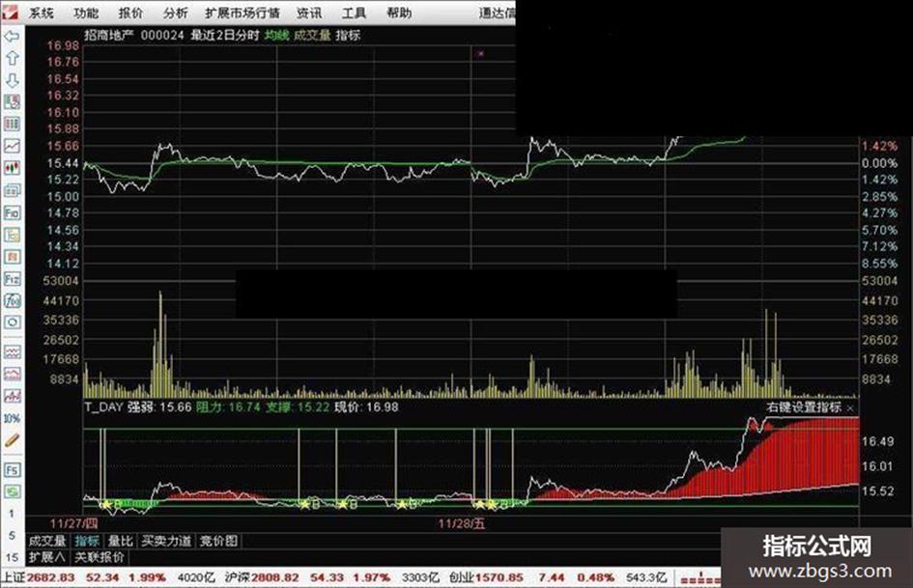Open the F10 company info icon
This screenshot has height=588, width=913.
pyautogui.click(x=12, y=212)
